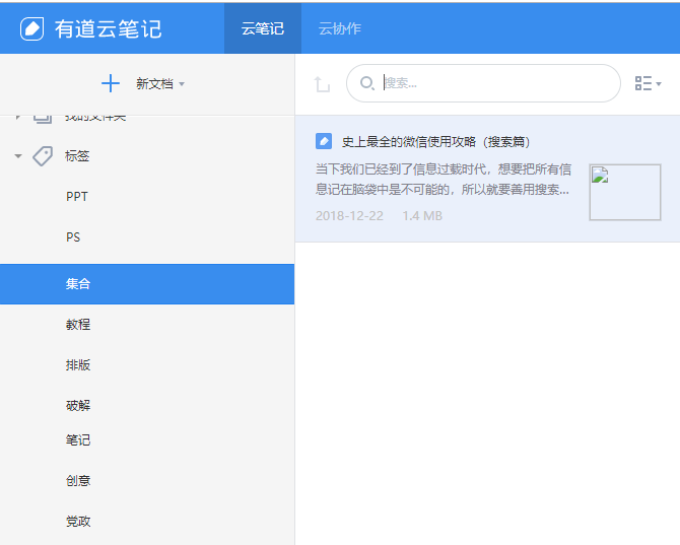Select the 排版 tag
This screenshot has height=545, width=680.
click(x=78, y=365)
